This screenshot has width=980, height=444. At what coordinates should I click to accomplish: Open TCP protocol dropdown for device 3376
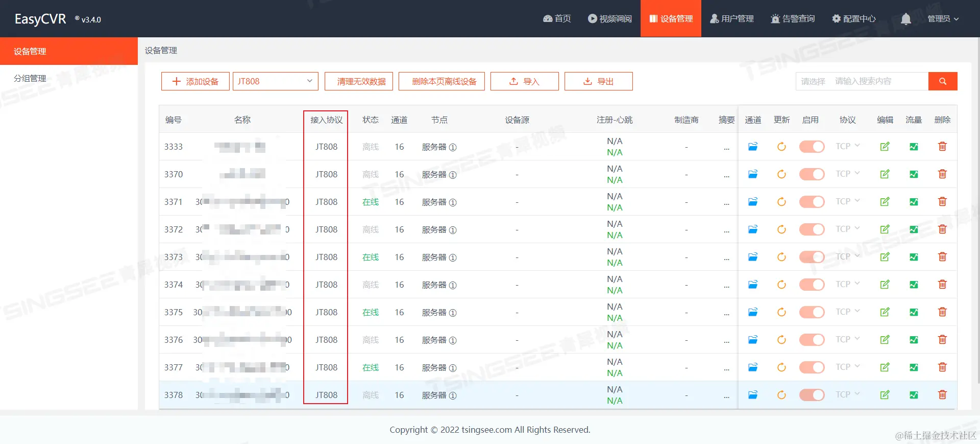848,339
